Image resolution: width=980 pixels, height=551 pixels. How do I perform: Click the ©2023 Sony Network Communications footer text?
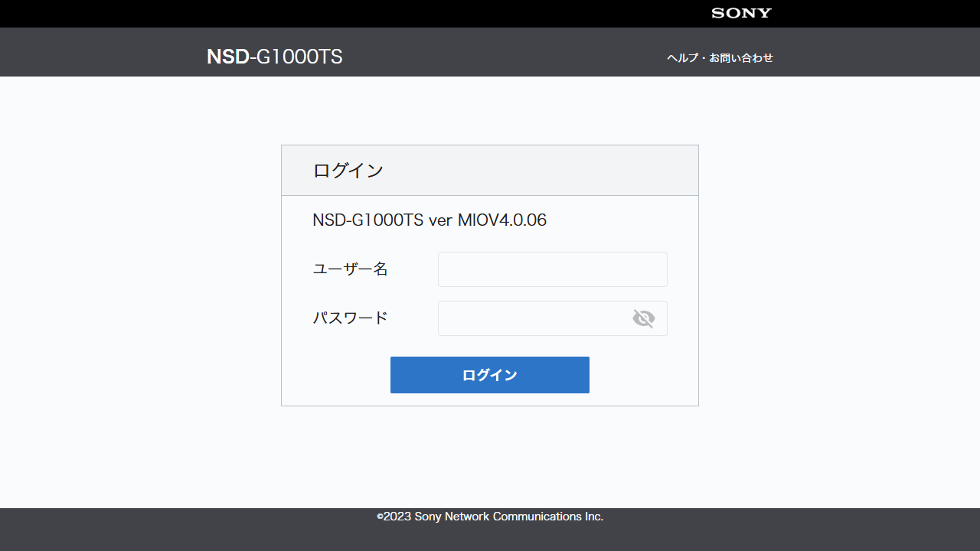pos(490,517)
